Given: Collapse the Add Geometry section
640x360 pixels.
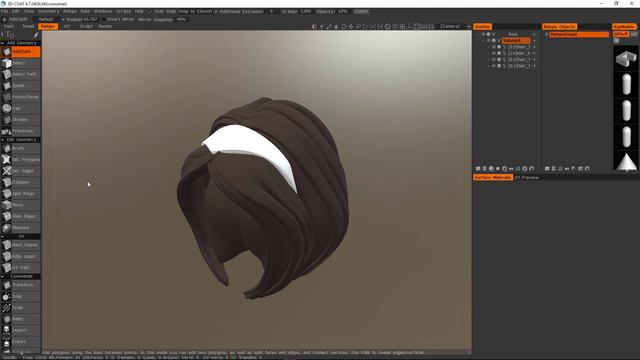Looking at the screenshot, I should click(x=2, y=43).
